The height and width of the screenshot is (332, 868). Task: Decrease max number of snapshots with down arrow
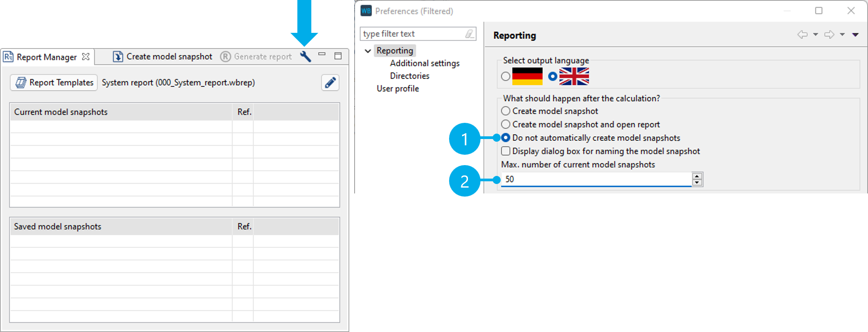pyautogui.click(x=697, y=182)
